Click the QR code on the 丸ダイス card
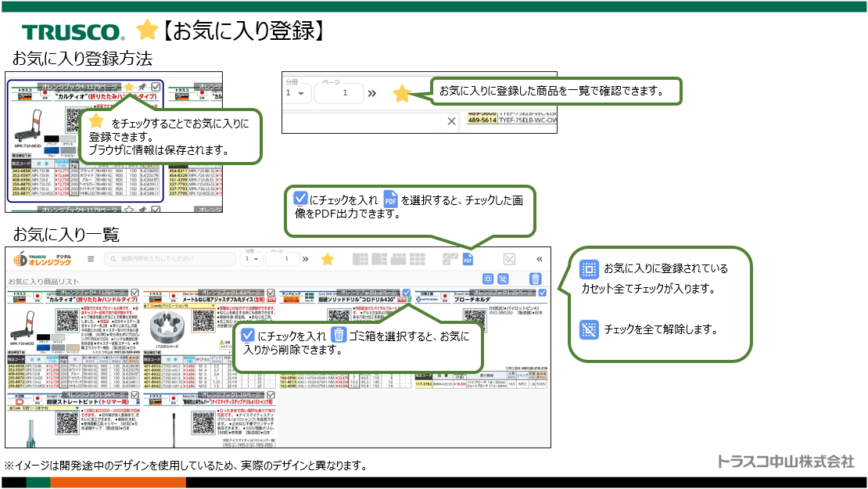Image resolution: width=868 pixels, height=489 pixels. [x=203, y=320]
